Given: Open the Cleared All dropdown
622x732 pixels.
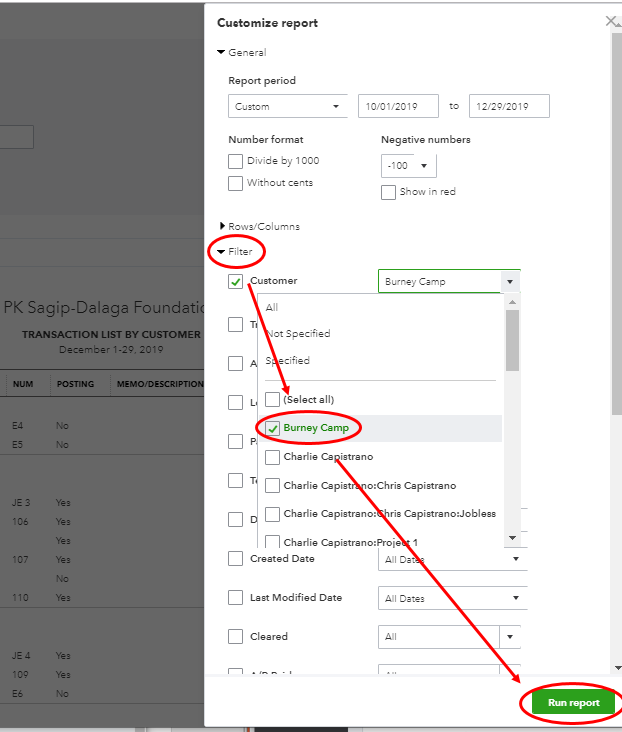Looking at the screenshot, I should pos(449,637).
